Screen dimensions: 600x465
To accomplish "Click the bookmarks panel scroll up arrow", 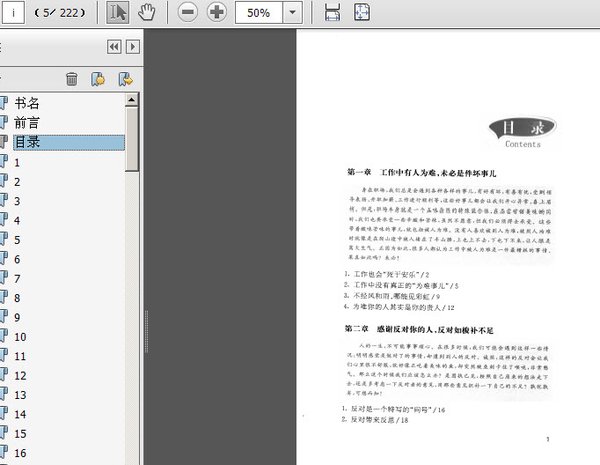I will click(132, 100).
